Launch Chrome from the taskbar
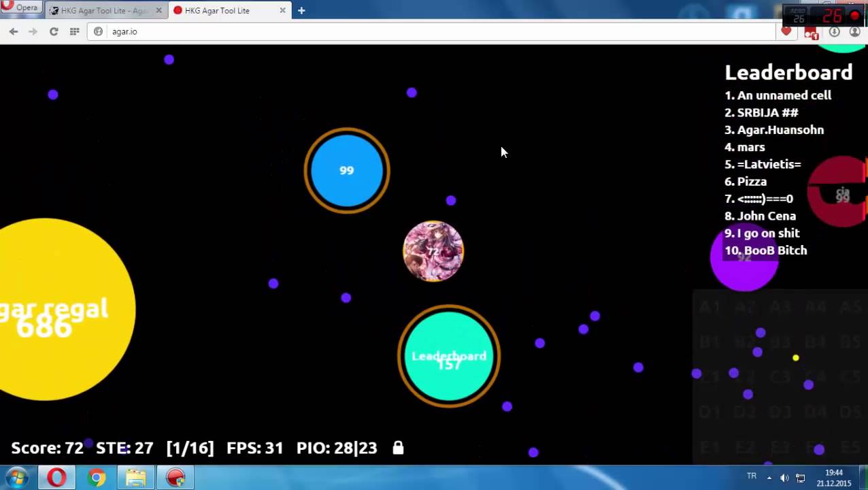The width and height of the screenshot is (868, 490). pyautogui.click(x=97, y=478)
